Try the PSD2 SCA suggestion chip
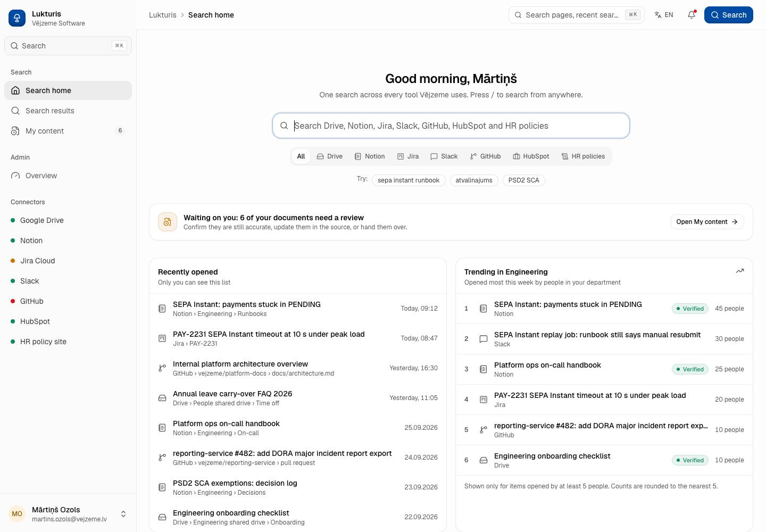The height and width of the screenshot is (532, 766). (524, 180)
